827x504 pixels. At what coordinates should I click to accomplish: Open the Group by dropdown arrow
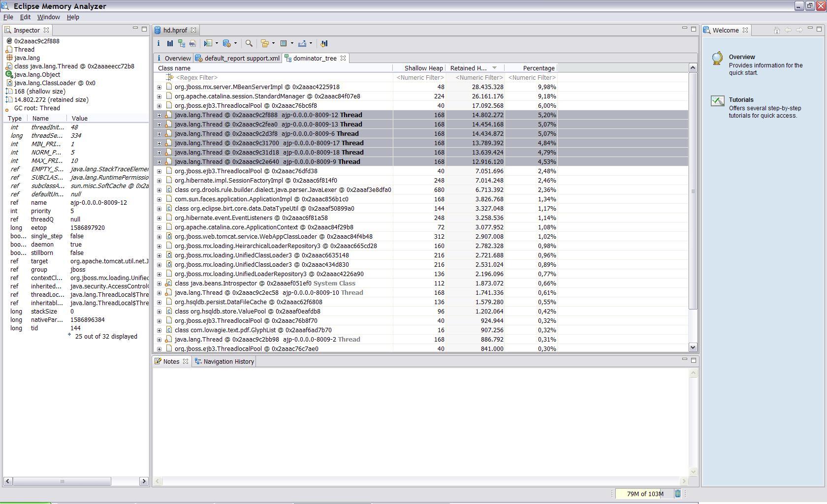click(x=273, y=43)
